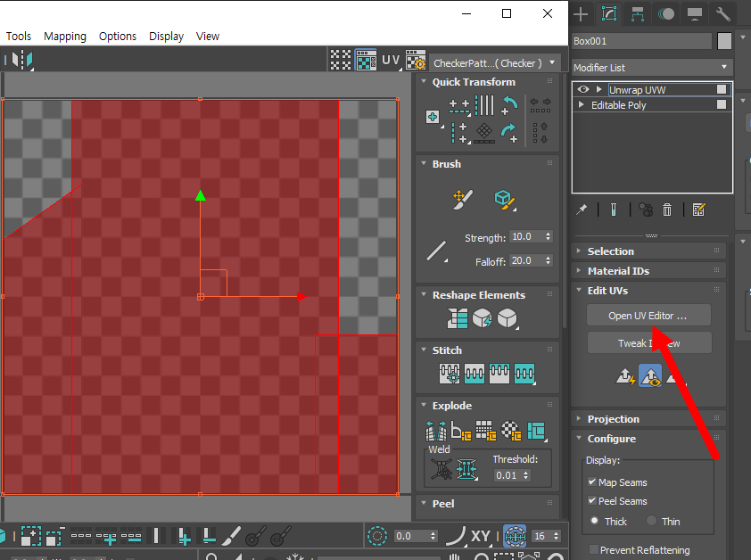Collapse the Edit UVs rollout
Screen dimensions: 751x560
(648, 291)
